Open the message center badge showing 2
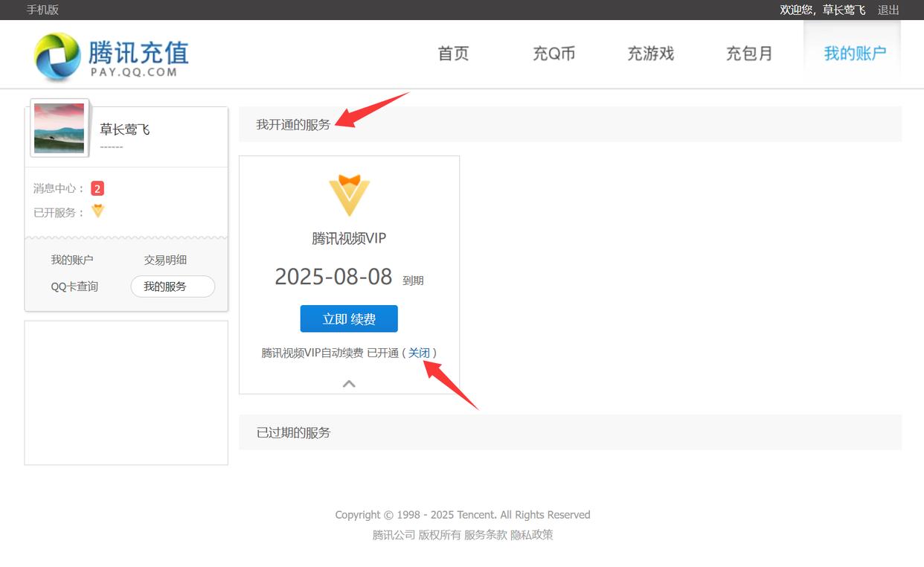924x567 pixels. pyautogui.click(x=97, y=188)
